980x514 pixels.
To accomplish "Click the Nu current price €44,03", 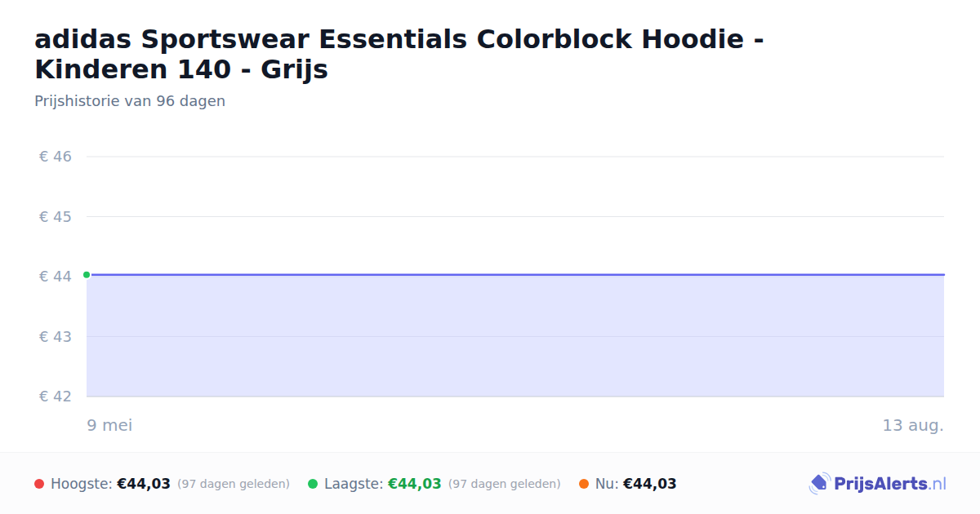I will 650,484.
